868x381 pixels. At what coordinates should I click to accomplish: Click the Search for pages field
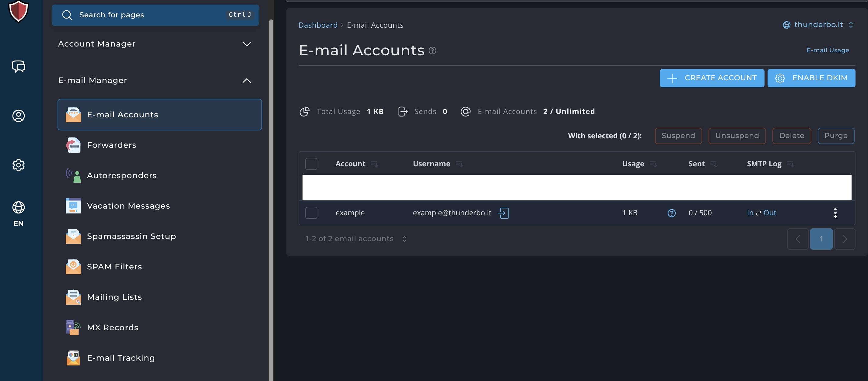coord(155,15)
